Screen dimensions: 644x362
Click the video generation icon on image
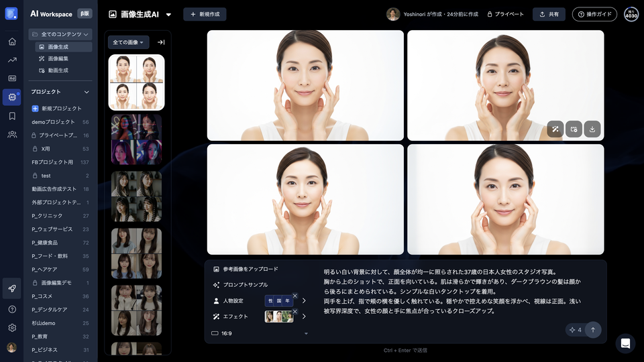pos(574,129)
